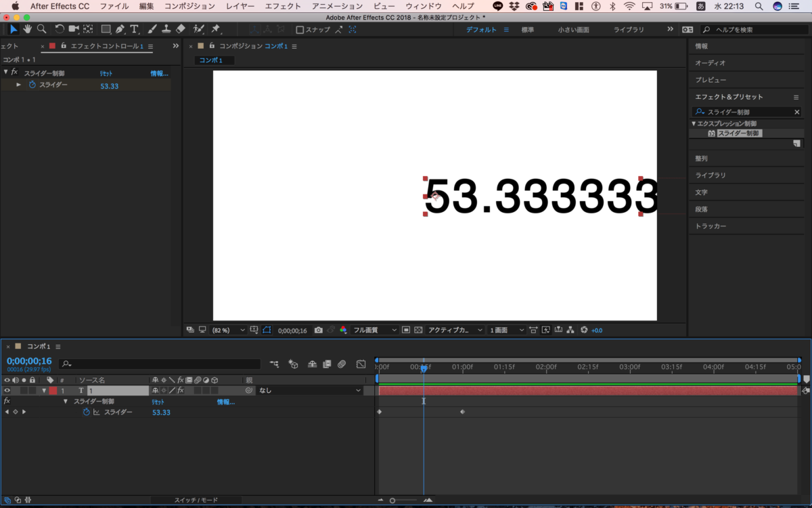Select the Eraser tool
The height and width of the screenshot is (508, 812).
tap(180, 29)
